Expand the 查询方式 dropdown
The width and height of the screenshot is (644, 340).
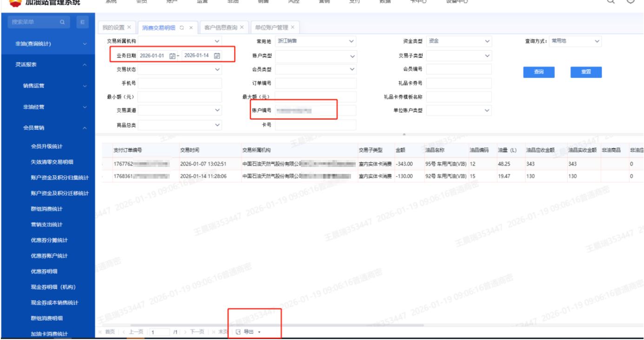pos(597,41)
